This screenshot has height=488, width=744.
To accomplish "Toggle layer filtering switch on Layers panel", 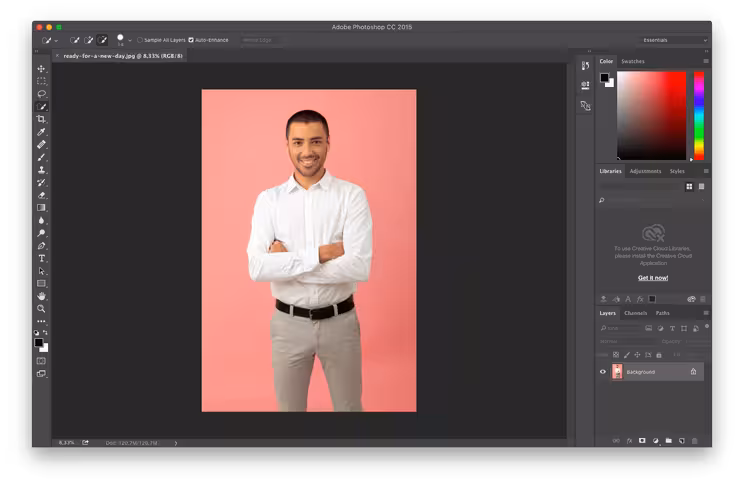I will pos(707,327).
